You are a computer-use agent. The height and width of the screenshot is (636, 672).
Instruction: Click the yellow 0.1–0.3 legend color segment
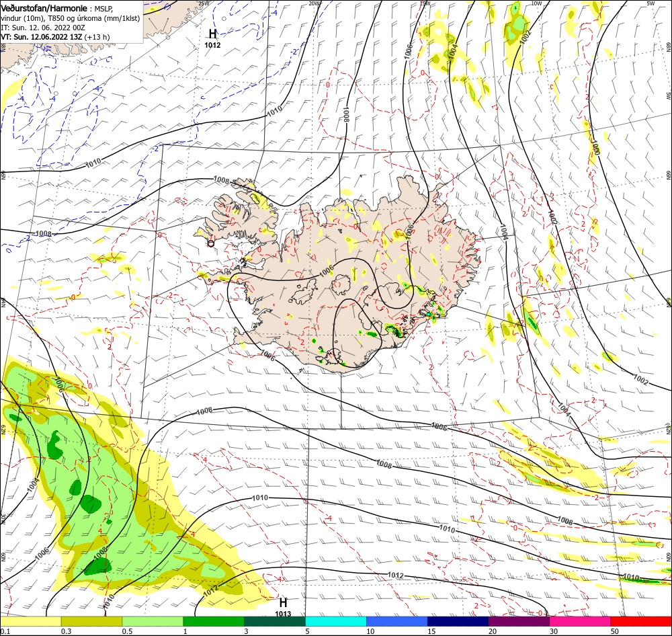[30, 621]
